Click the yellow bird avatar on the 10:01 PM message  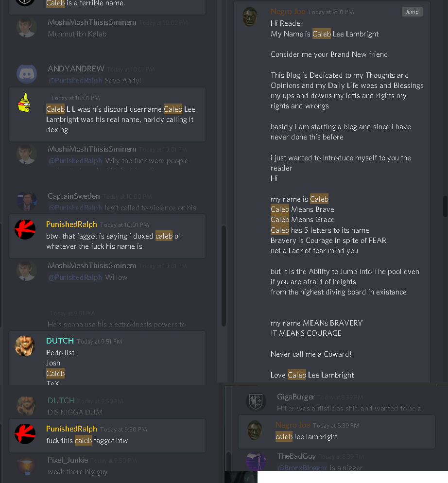click(x=24, y=103)
